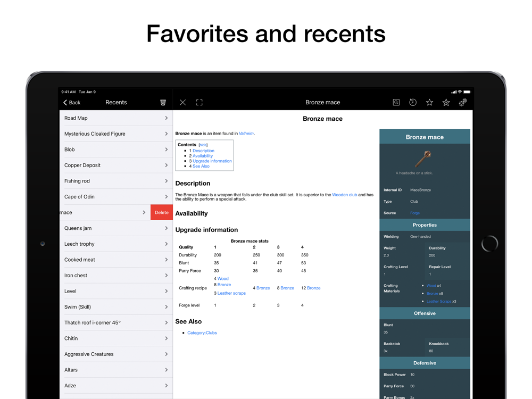
Task: Jump to Description in Contents
Action: click(x=203, y=151)
